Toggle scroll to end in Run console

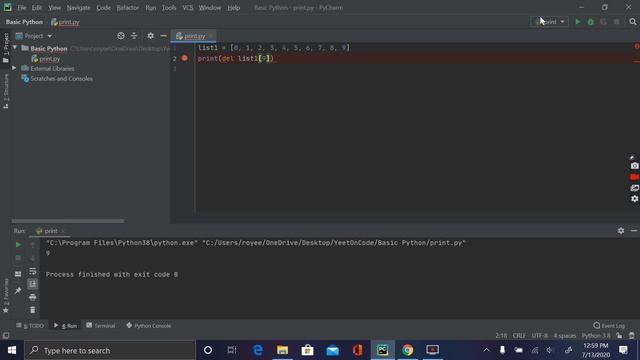click(x=33, y=284)
